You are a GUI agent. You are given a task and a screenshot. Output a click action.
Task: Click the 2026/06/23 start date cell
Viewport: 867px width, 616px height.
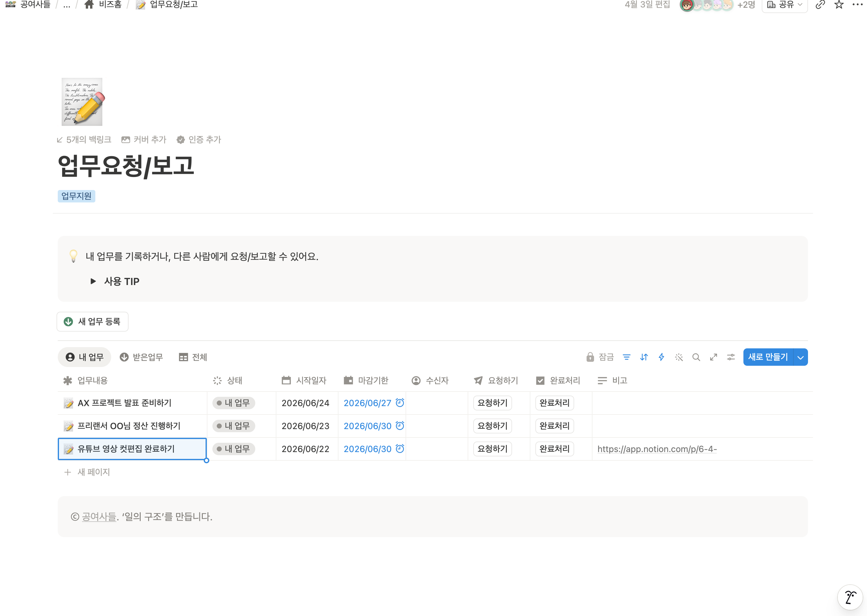pos(307,426)
